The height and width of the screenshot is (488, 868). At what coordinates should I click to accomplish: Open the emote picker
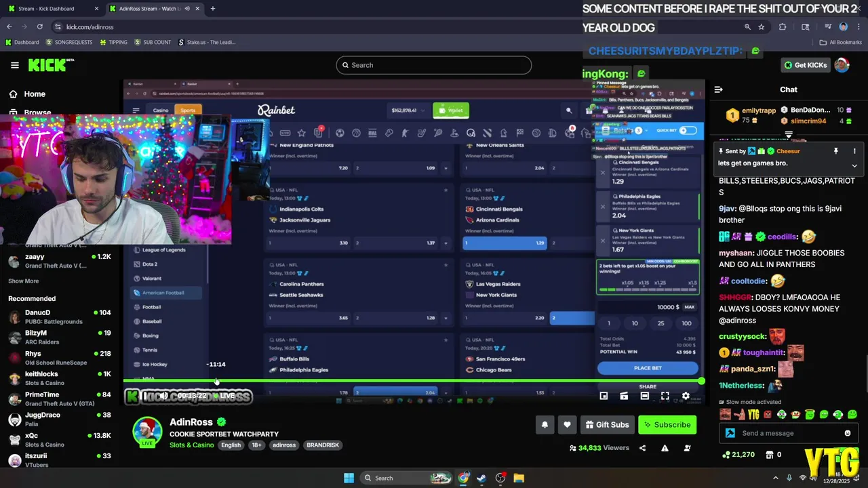pyautogui.click(x=847, y=433)
